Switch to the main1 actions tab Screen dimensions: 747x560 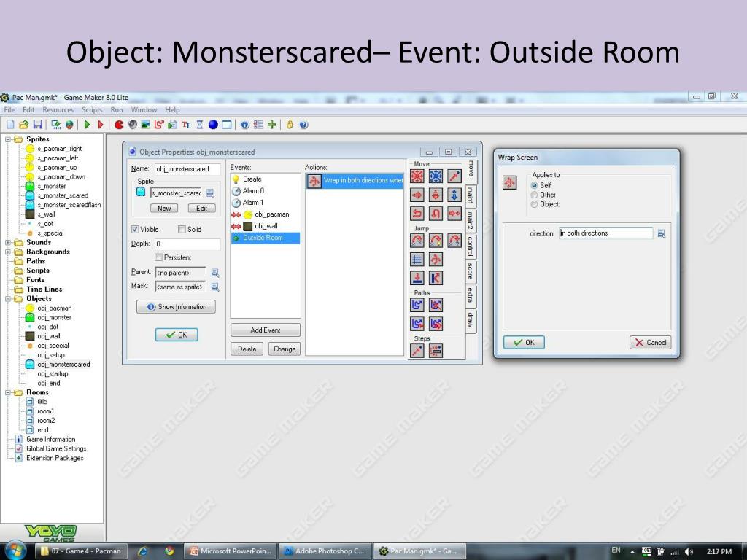coord(471,195)
